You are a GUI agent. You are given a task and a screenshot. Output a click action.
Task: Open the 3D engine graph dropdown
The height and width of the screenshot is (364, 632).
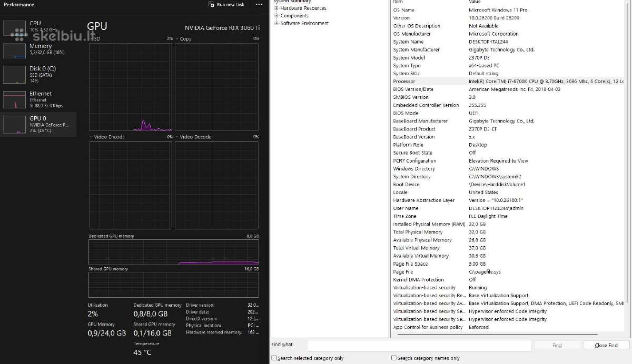91,39
